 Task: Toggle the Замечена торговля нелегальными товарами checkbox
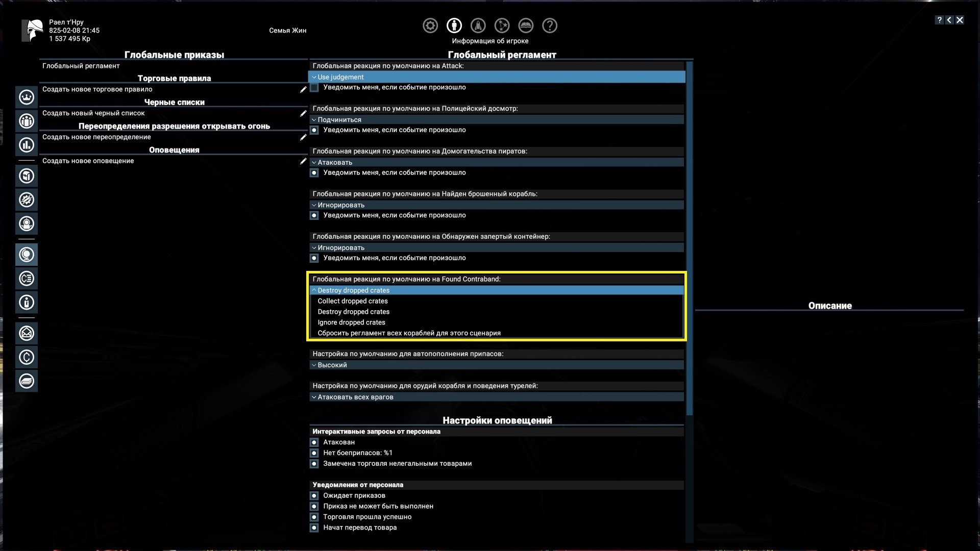point(314,464)
